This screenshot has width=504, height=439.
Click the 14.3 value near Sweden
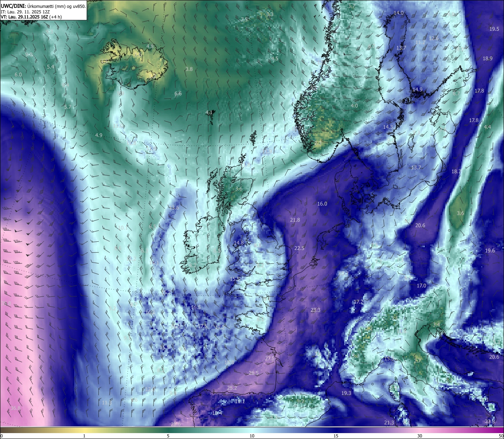388,127
